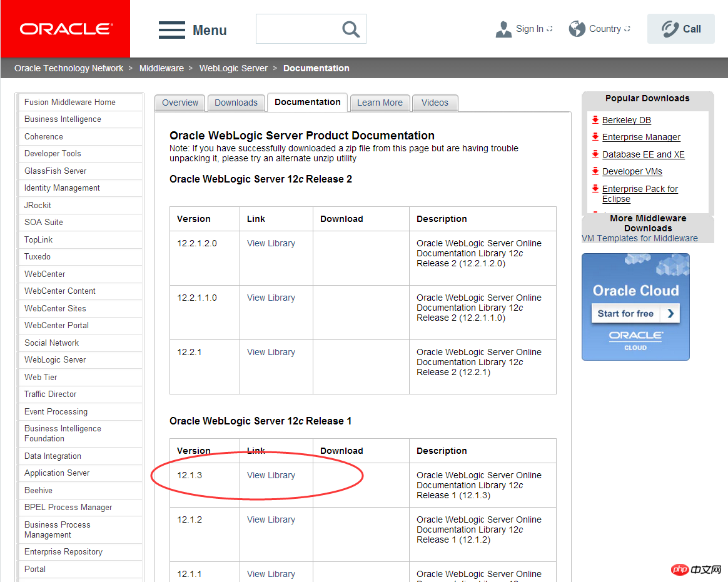
Task: Go to Middleware breadcrumb
Action: (161, 68)
